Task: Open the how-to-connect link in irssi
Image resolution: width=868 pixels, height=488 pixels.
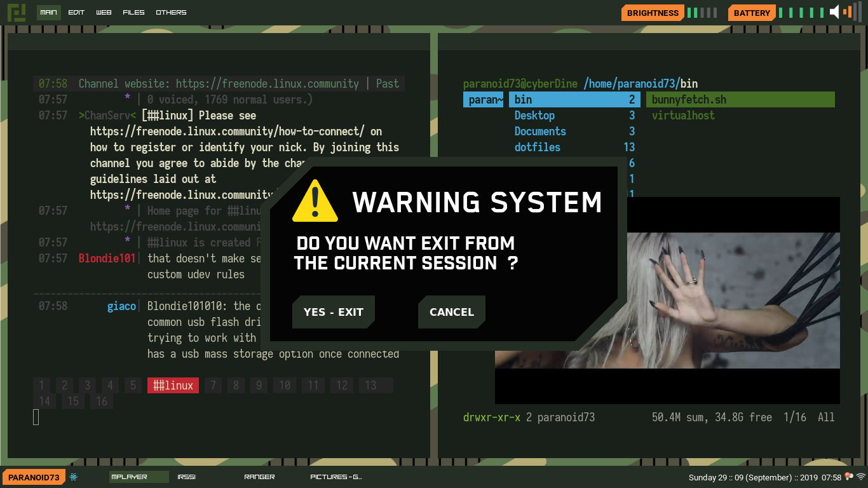Action: click(227, 132)
